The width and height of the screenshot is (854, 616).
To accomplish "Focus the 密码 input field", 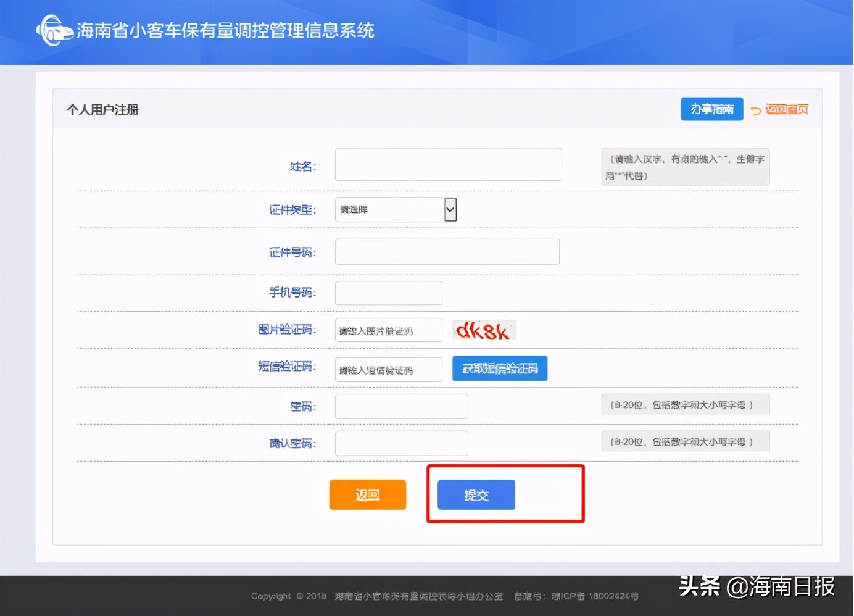I will 401,406.
